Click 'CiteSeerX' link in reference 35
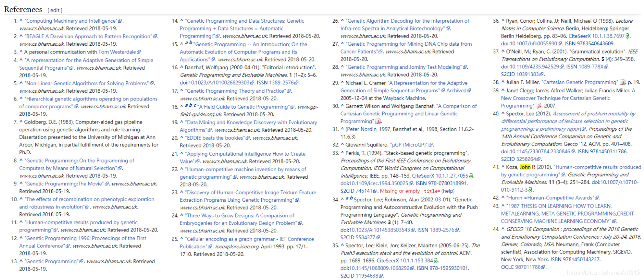 [388, 261]
